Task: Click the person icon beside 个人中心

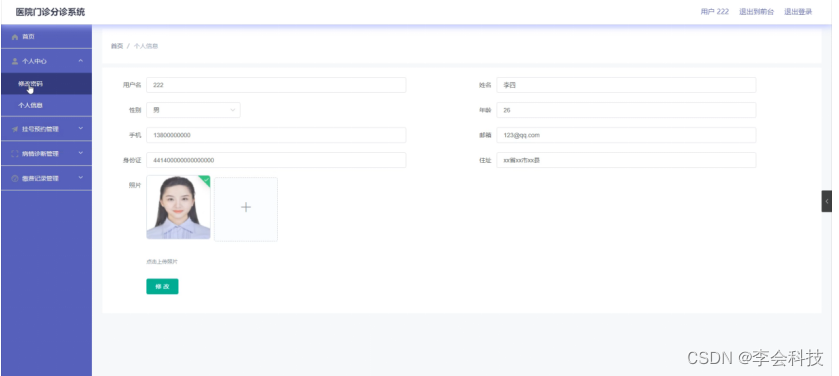Action: 15,62
